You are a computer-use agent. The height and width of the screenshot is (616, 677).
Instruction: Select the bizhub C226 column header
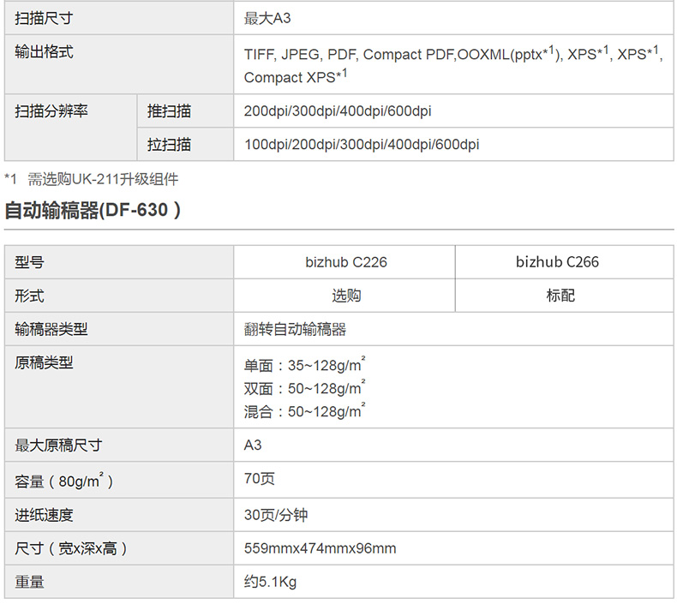click(345, 262)
